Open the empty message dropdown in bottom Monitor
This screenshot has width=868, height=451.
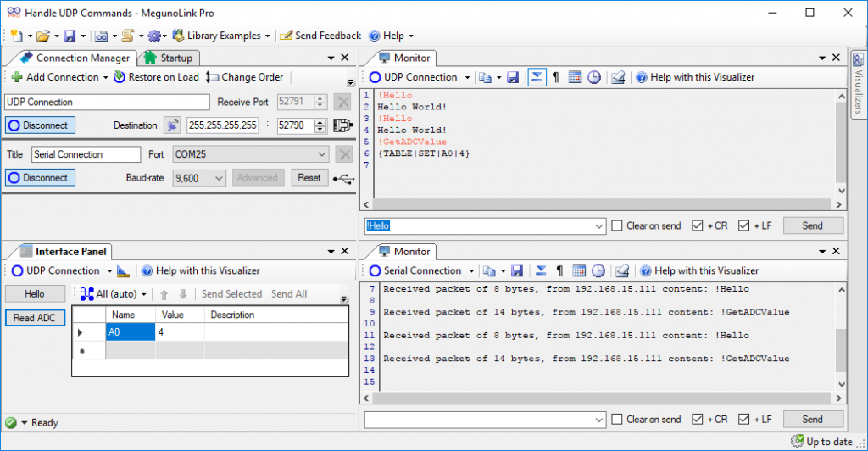coord(598,420)
